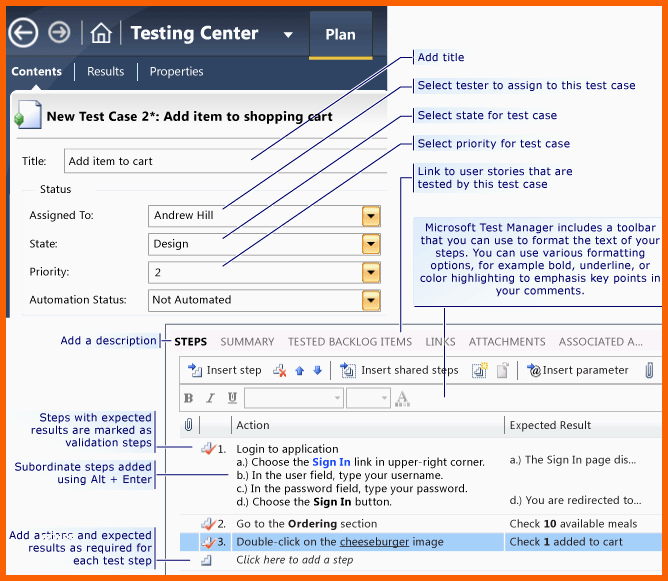Click the paperclip column header icon
668x581 pixels.
coord(188,425)
